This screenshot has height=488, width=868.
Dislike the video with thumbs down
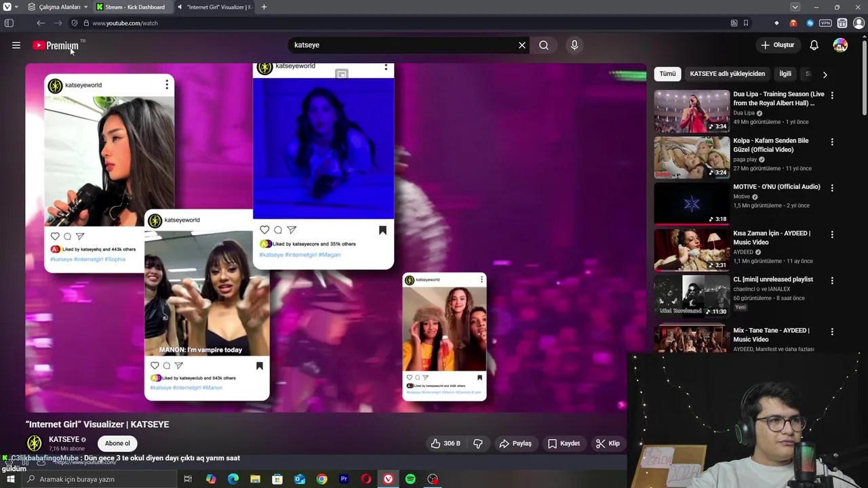click(478, 443)
